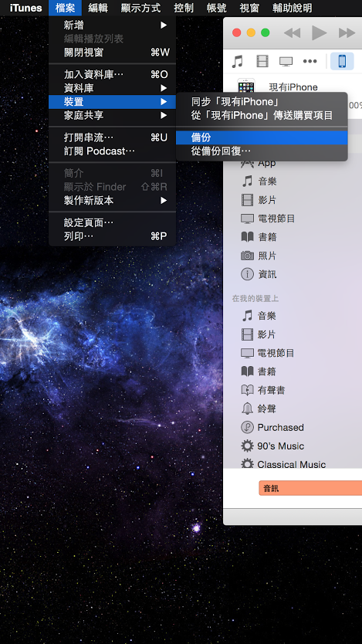Show more media types via three-dots icon

310,62
